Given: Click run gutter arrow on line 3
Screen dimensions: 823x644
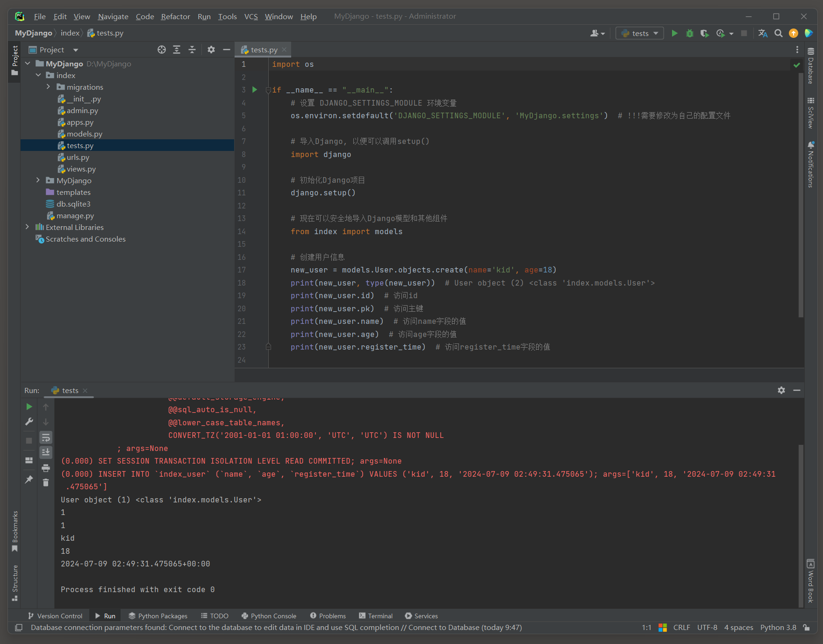Looking at the screenshot, I should point(255,90).
